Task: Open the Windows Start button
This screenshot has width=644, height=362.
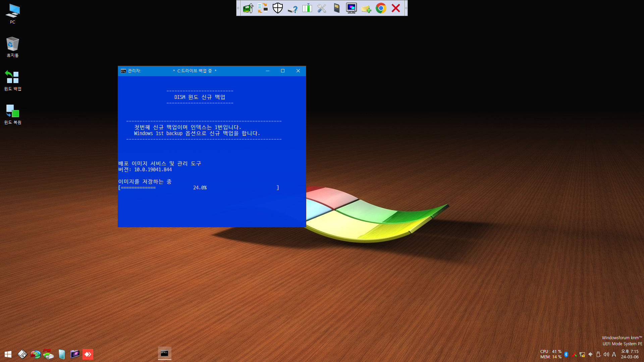Action: click(x=8, y=354)
